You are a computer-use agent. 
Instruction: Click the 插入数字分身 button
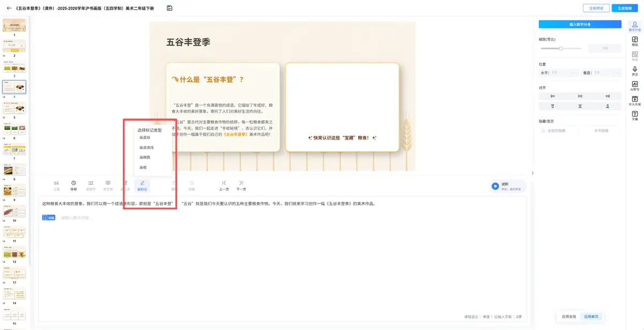point(580,24)
